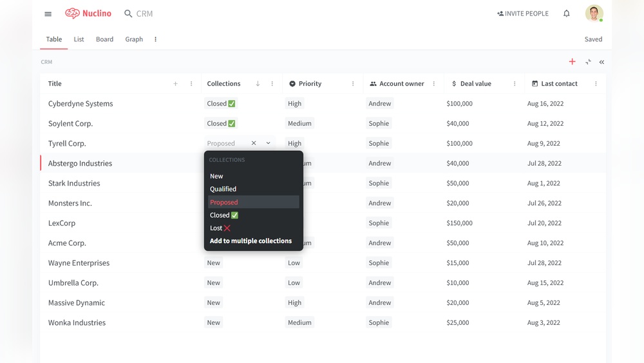Viewport: 644px width, 363px height.
Task: Open the Priority column options menu
Action: tap(353, 84)
